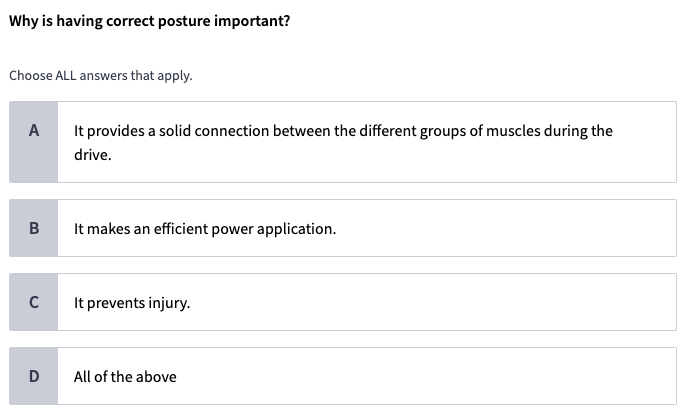Select the "All of the above" answer text
680x410 pixels.
point(125,377)
